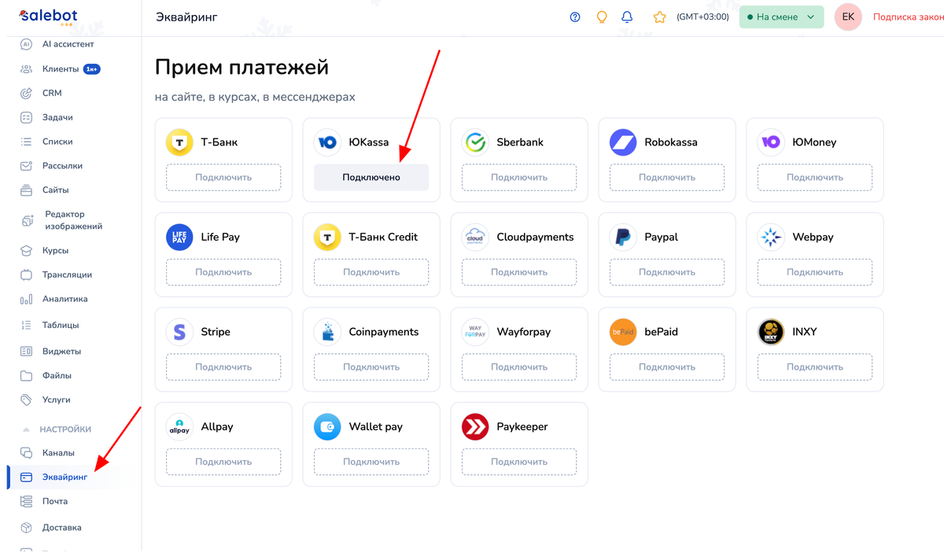Click the INXY logo icon
This screenshot has height=560, width=944.
tap(771, 332)
